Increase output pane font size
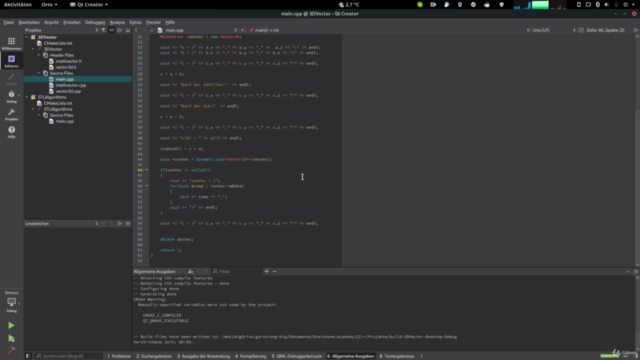 point(267,271)
